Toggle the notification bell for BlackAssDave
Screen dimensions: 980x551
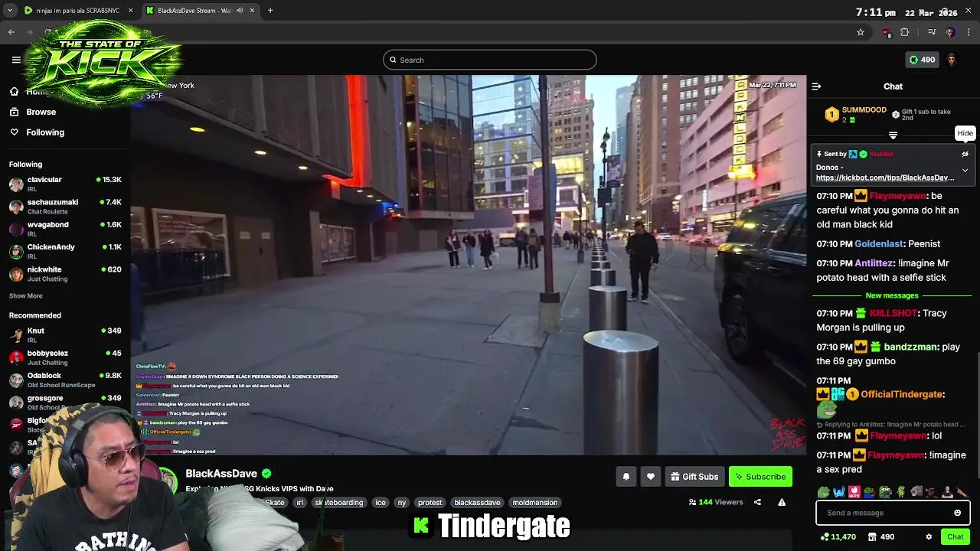[626, 477]
